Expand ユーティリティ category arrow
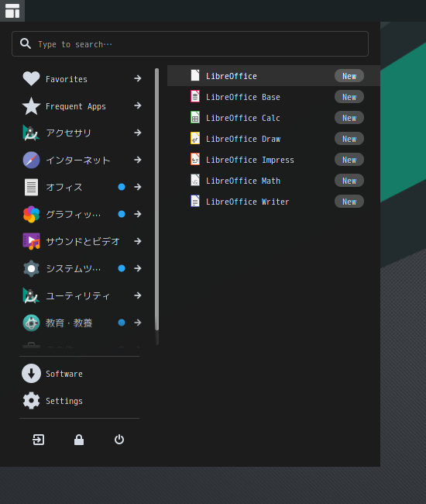 (138, 295)
